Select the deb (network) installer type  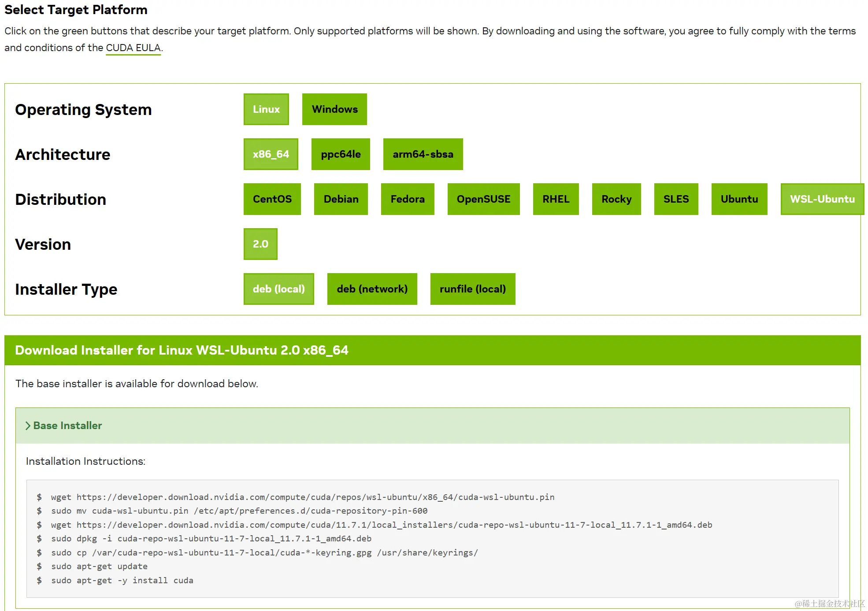[372, 289]
